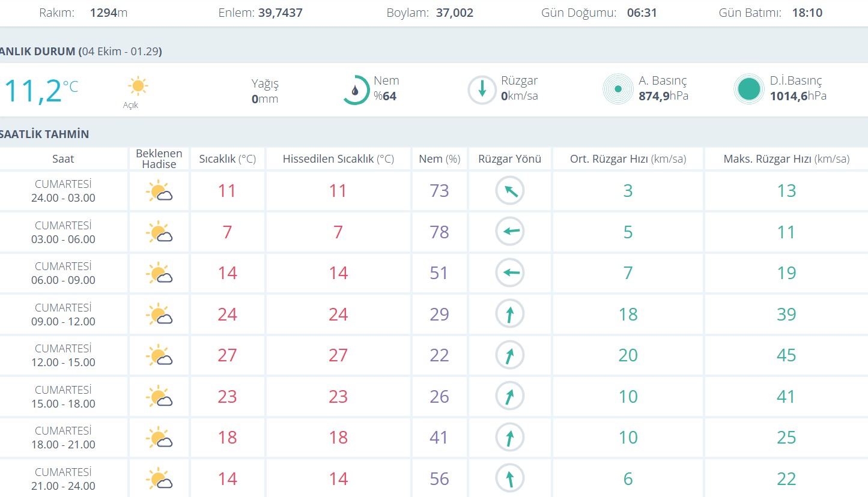
Task: Click the 'Rüzgar Yönü' column header
Action: [x=509, y=159]
